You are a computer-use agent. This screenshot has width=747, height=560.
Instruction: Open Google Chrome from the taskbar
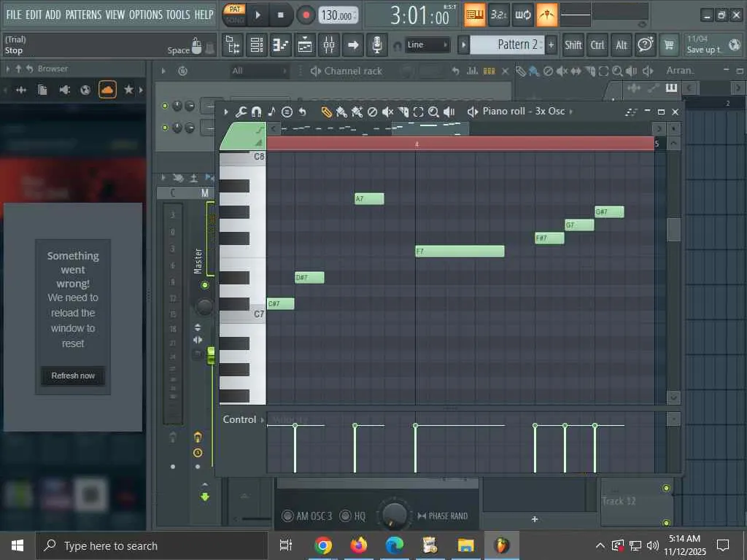[323, 545]
